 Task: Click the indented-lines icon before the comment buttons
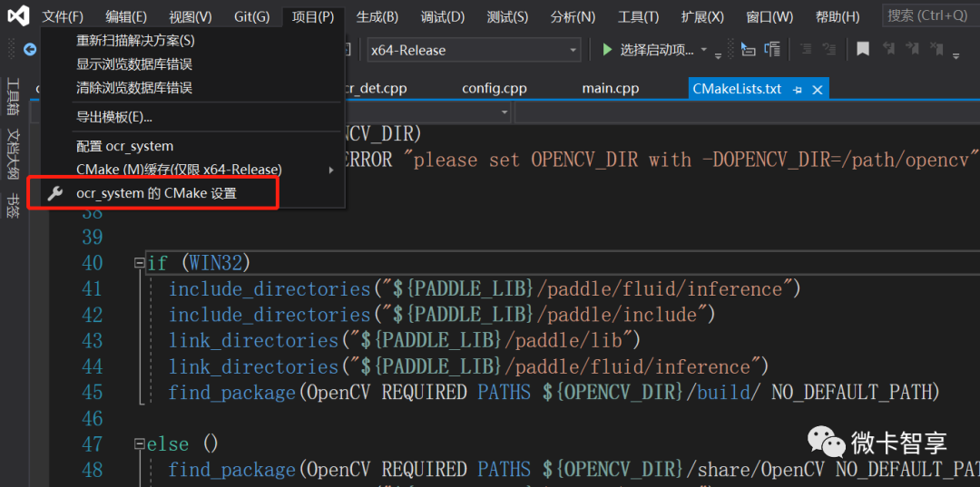coord(772,49)
